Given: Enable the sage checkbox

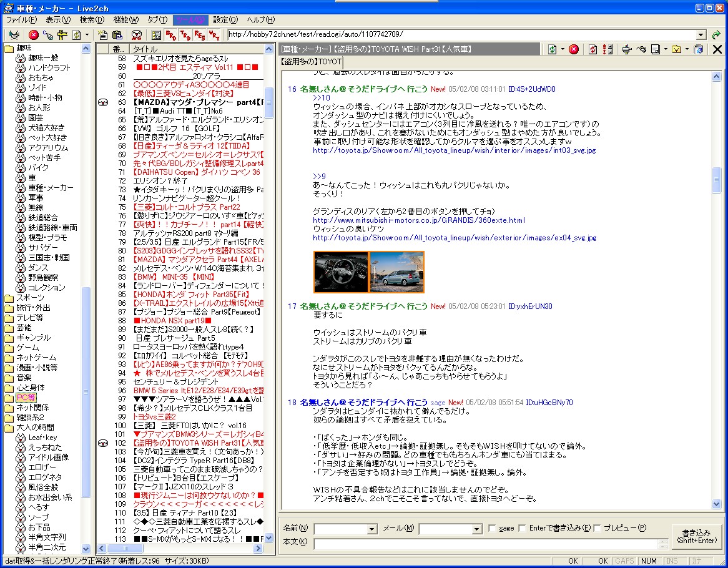Looking at the screenshot, I should (x=493, y=528).
